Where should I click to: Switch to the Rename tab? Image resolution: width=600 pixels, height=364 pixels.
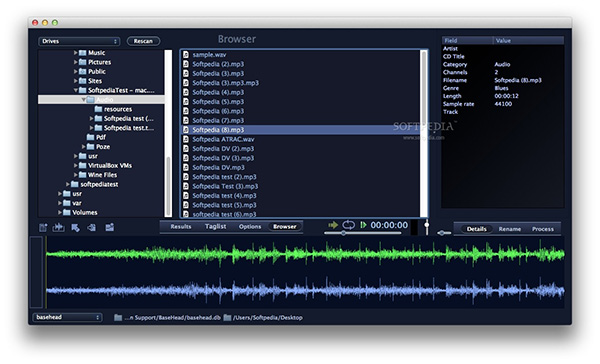[510, 229]
